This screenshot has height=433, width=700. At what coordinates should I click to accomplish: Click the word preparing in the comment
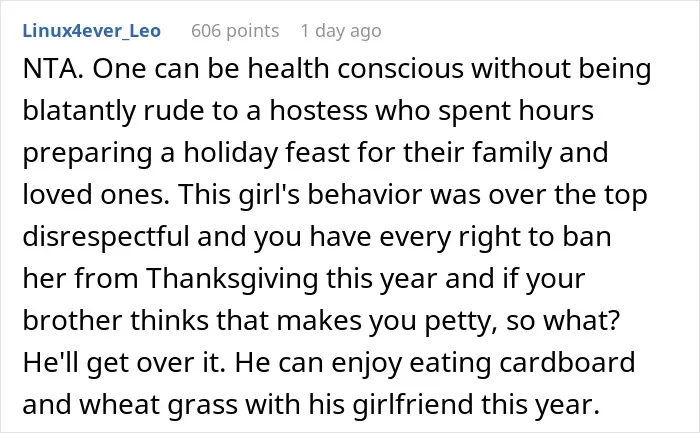coord(88,154)
